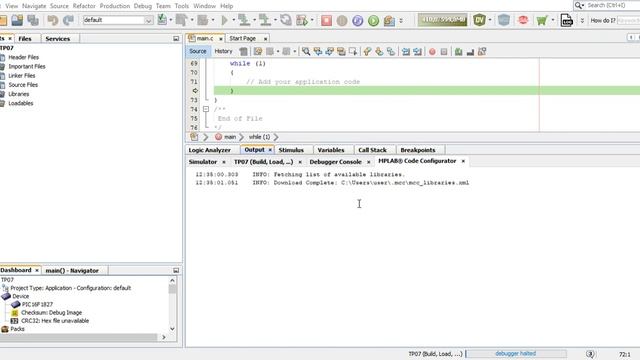Screen dimensions: 640x360
Task: Switch to the Start Page tab
Action: (x=242, y=38)
